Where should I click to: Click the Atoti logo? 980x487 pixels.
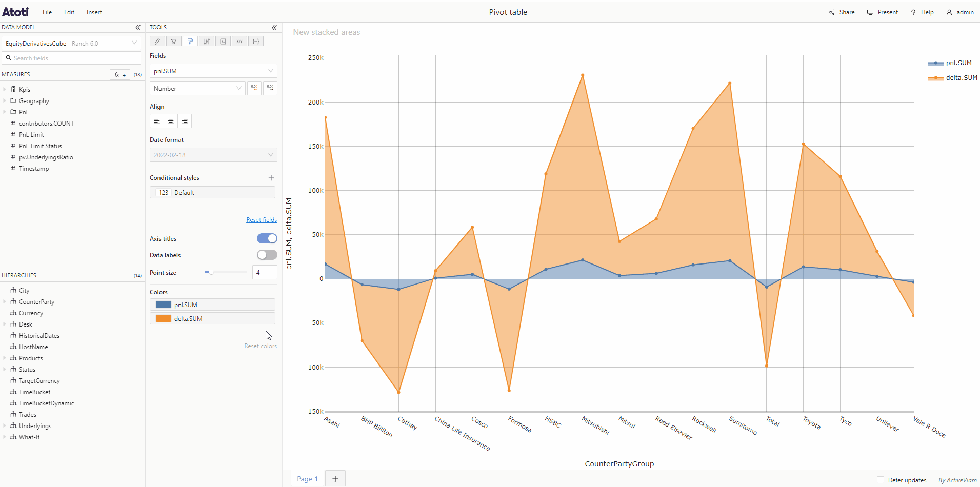point(15,12)
